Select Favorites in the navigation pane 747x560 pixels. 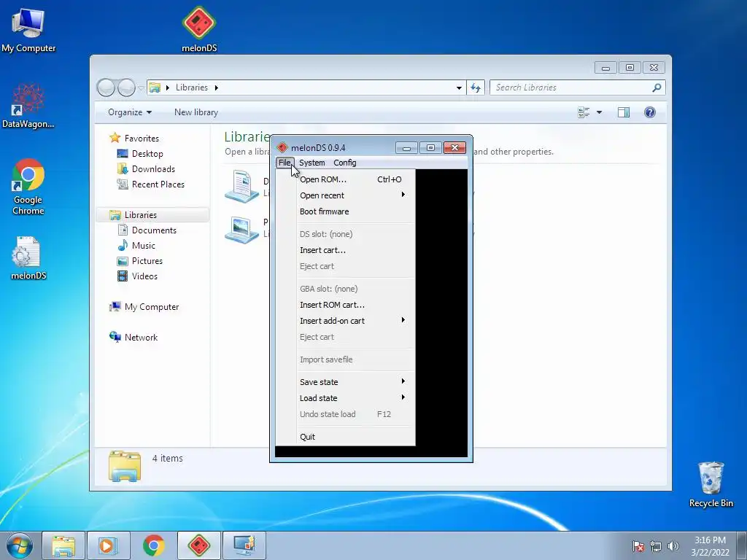tap(142, 138)
